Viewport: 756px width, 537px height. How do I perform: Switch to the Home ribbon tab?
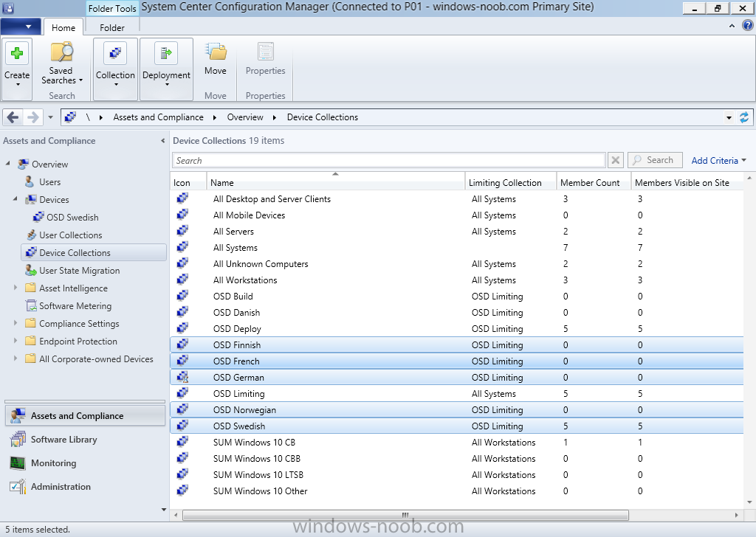pyautogui.click(x=63, y=27)
